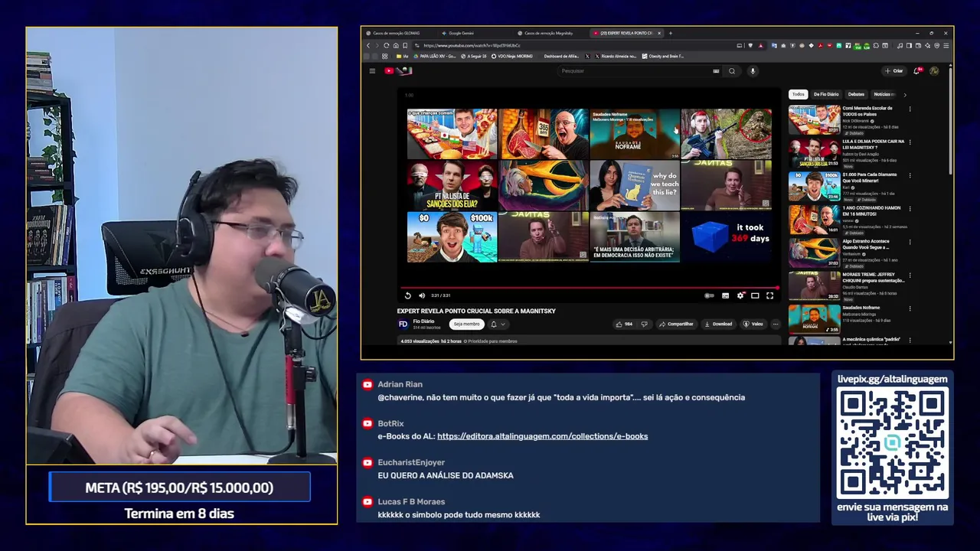The height and width of the screenshot is (551, 980).
Task: Reload the YouTube page
Action: 387,45
